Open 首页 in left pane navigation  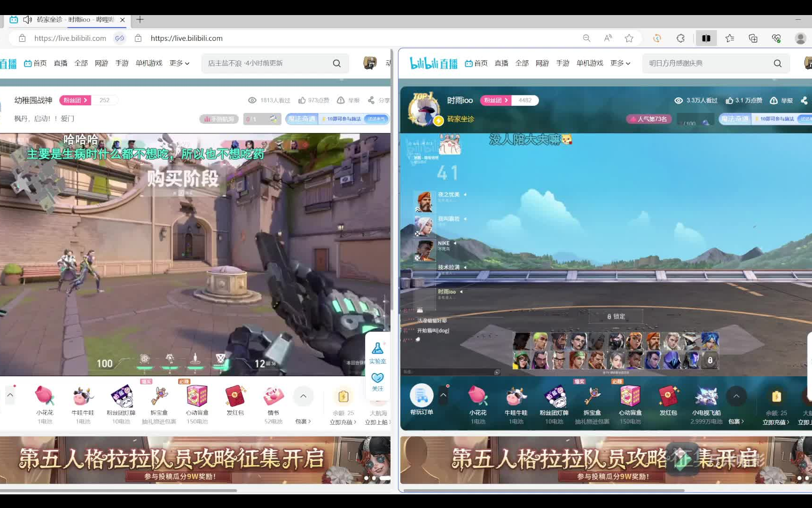[x=35, y=63]
